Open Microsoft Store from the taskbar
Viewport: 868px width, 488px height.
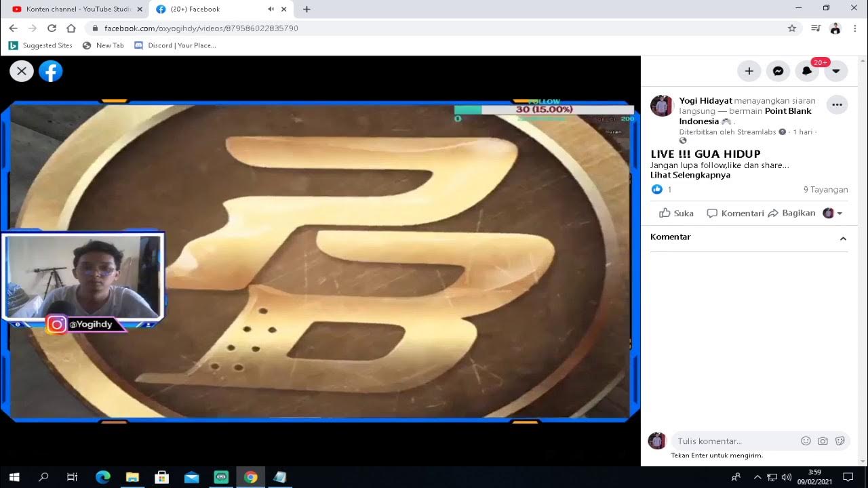162,477
